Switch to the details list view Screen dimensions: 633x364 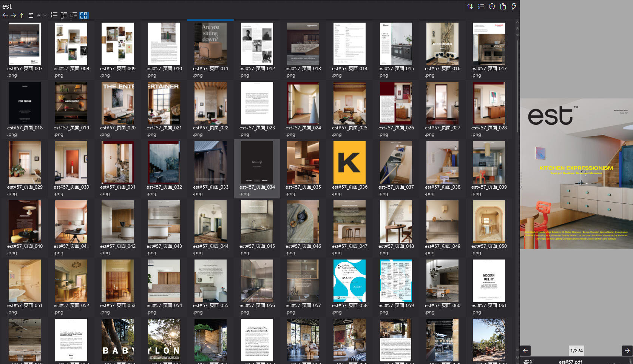coord(64,15)
